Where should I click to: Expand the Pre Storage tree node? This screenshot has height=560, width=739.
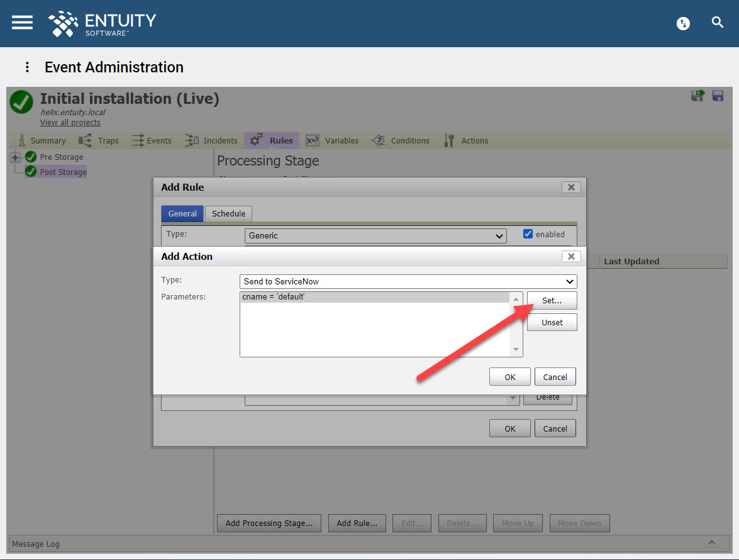[14, 157]
